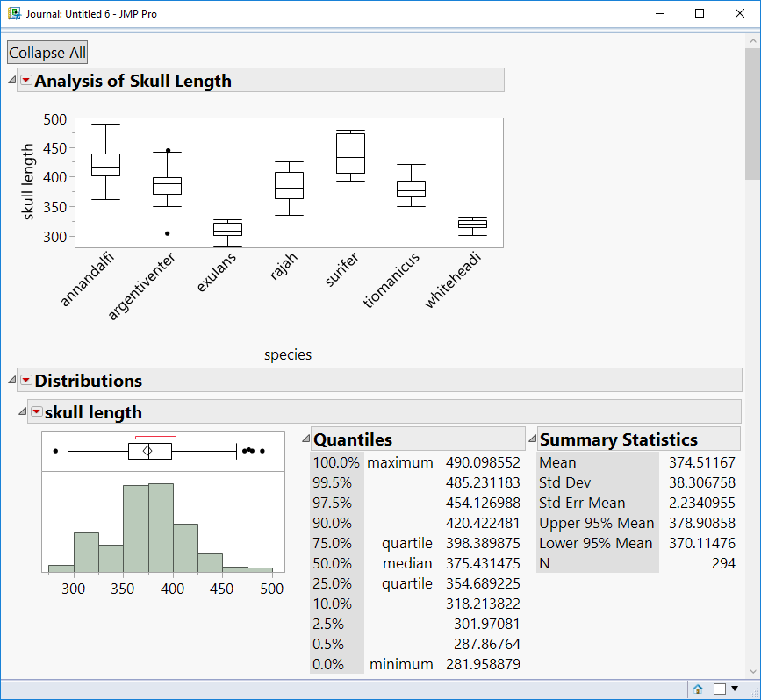Click the histogram bar between 300 and 325
Screen dimensions: 761x700
pyautogui.click(x=86, y=553)
